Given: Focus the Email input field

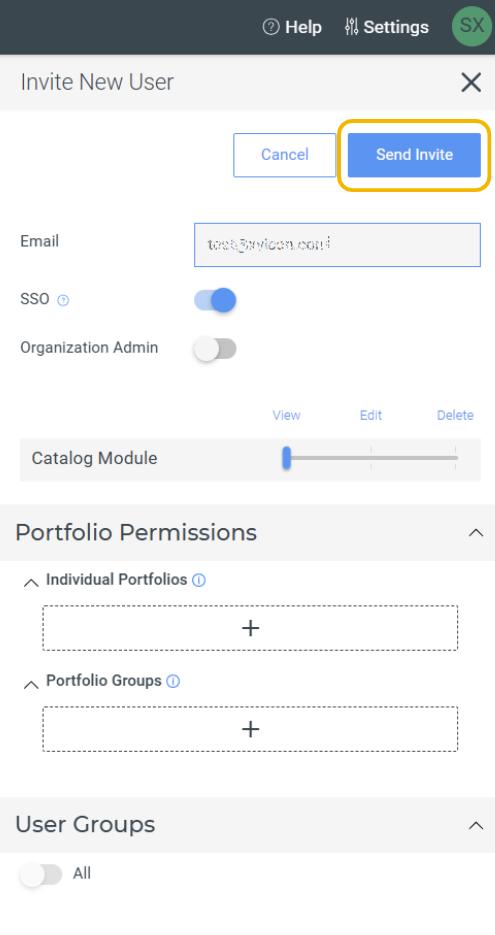Looking at the screenshot, I should point(338,244).
